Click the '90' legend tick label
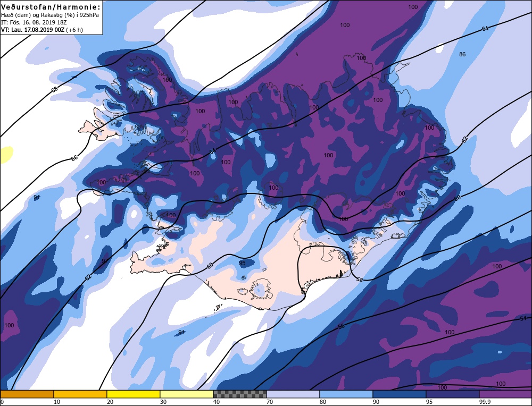The image size is (532, 406). tap(376, 402)
